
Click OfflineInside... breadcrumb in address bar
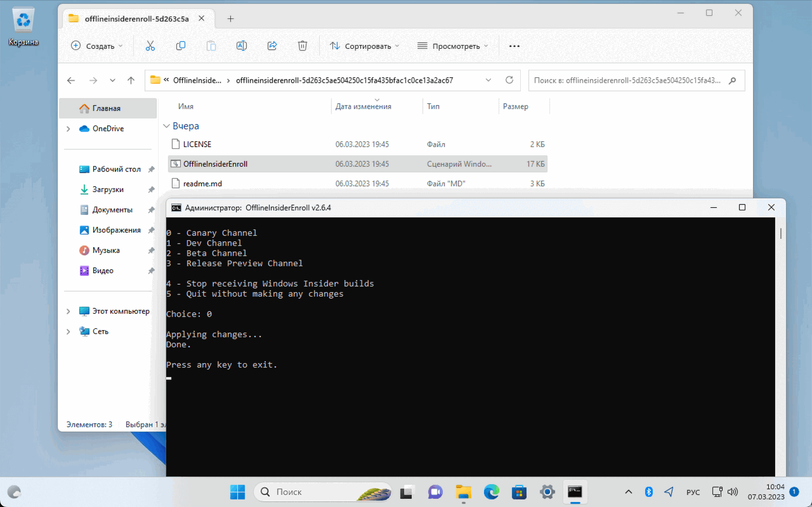pyautogui.click(x=197, y=81)
